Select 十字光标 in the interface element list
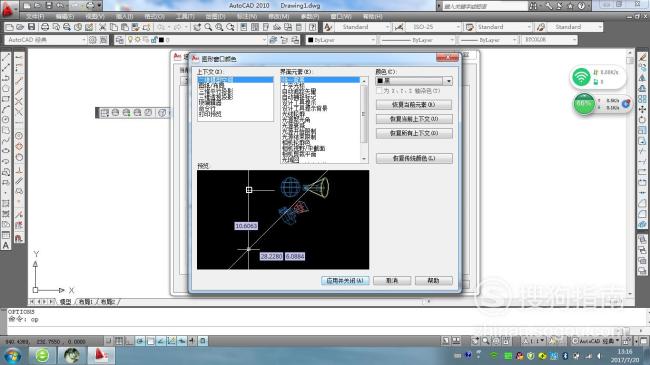Image resolution: width=650 pixels, height=365 pixels. point(293,85)
